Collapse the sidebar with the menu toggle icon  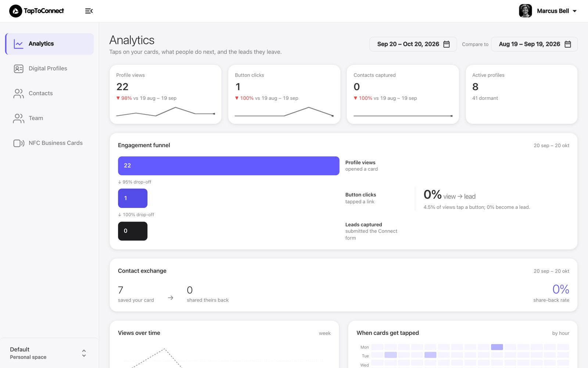click(89, 11)
